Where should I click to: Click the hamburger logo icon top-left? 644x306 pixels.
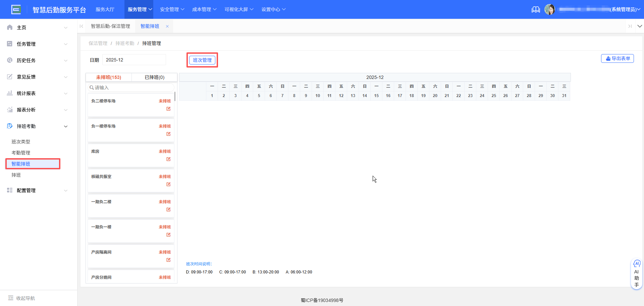tap(16, 9)
